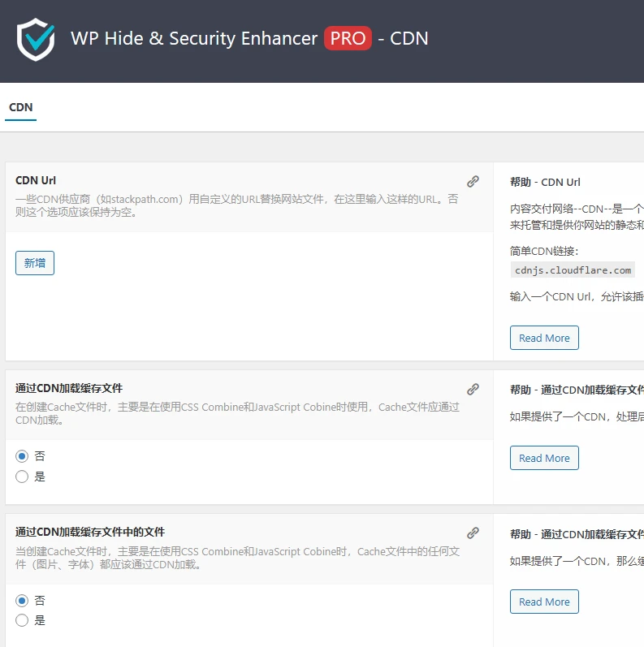This screenshot has width=644, height=647.
Task: Click the 简单CDN链接 label
Action: click(544, 251)
